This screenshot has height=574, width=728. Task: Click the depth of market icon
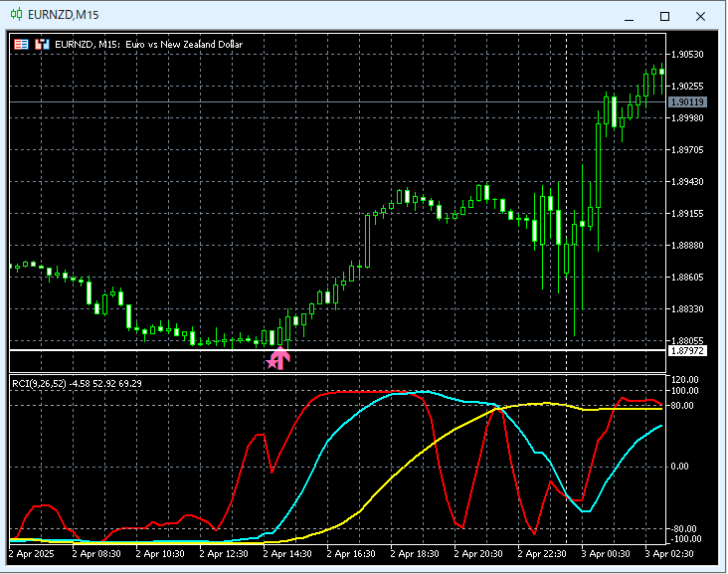tap(42, 44)
